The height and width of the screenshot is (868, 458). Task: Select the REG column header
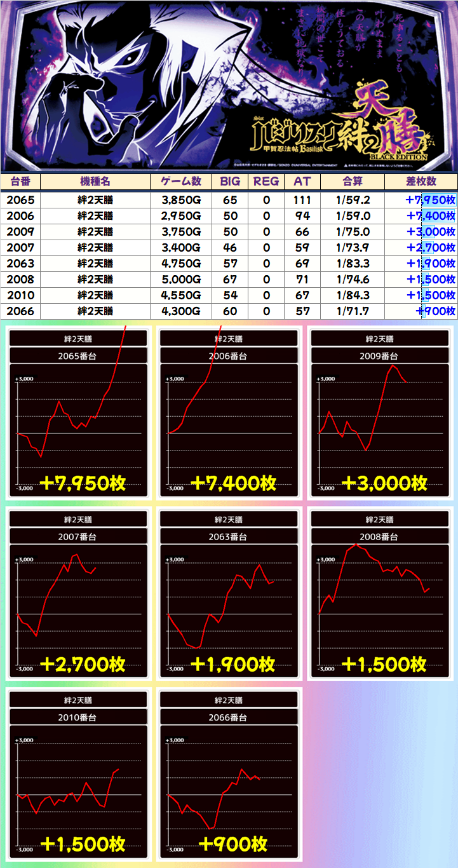266,181
